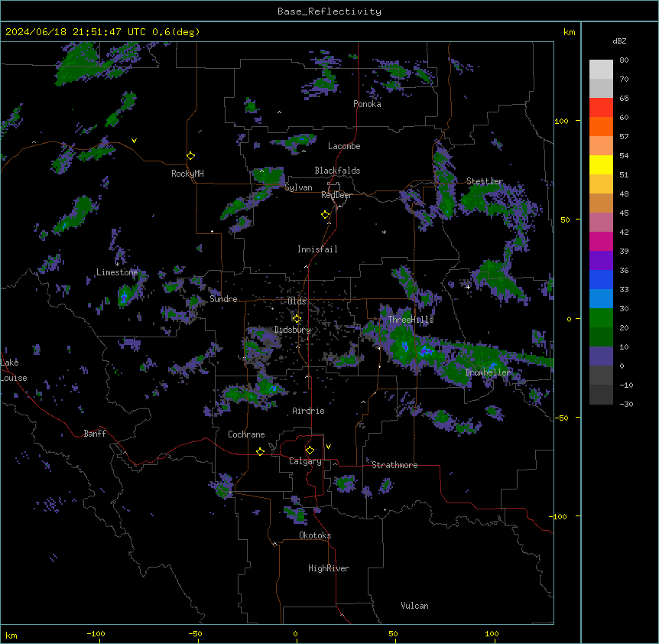659x644 pixels.
Task: Pick the violet purple swatch below 39
Action: (601, 261)
